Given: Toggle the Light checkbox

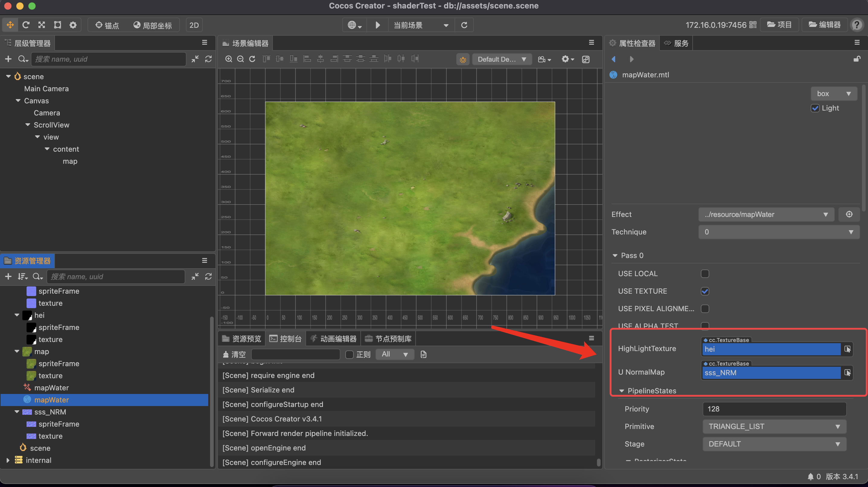Looking at the screenshot, I should [x=815, y=108].
